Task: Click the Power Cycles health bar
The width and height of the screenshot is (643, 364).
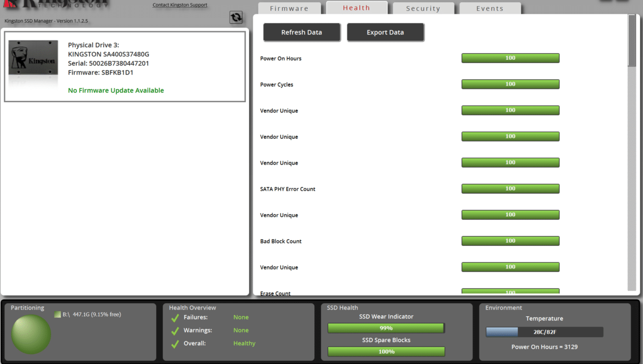Action: click(511, 85)
